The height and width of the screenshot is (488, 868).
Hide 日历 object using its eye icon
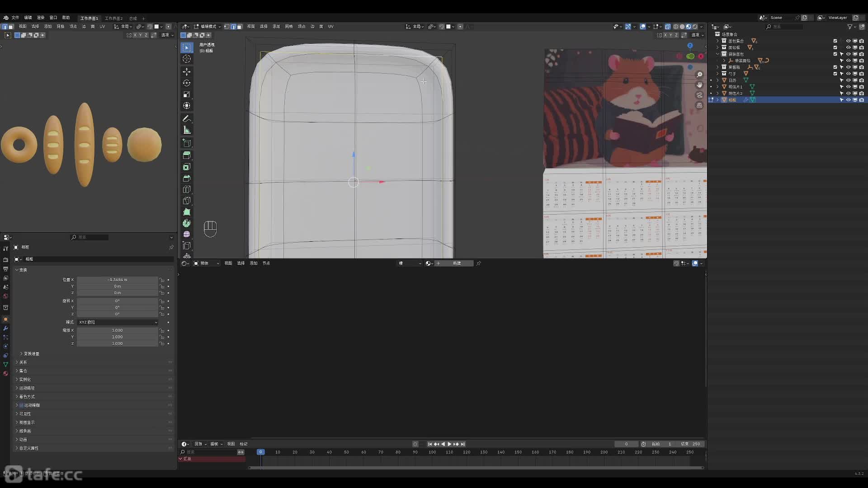848,80
